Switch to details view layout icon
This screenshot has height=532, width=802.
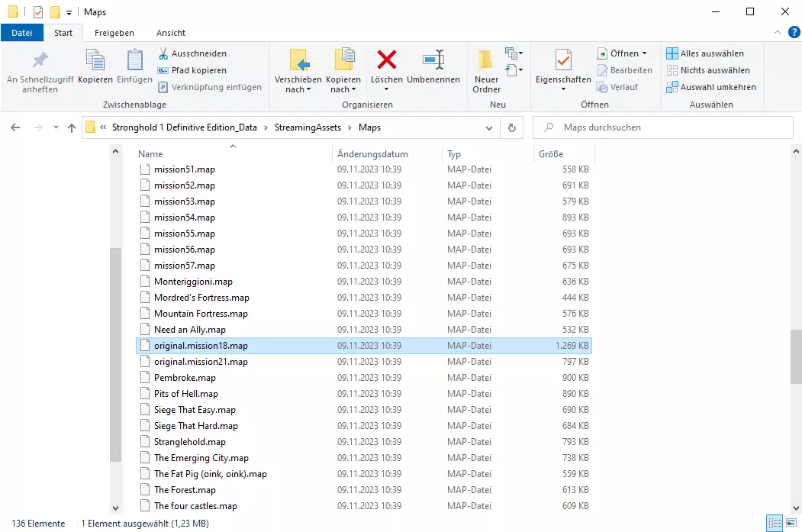pos(775,523)
